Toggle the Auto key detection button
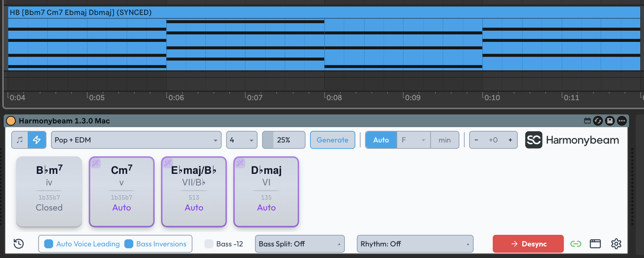Viewport: 644px width, 258px height. pos(381,140)
